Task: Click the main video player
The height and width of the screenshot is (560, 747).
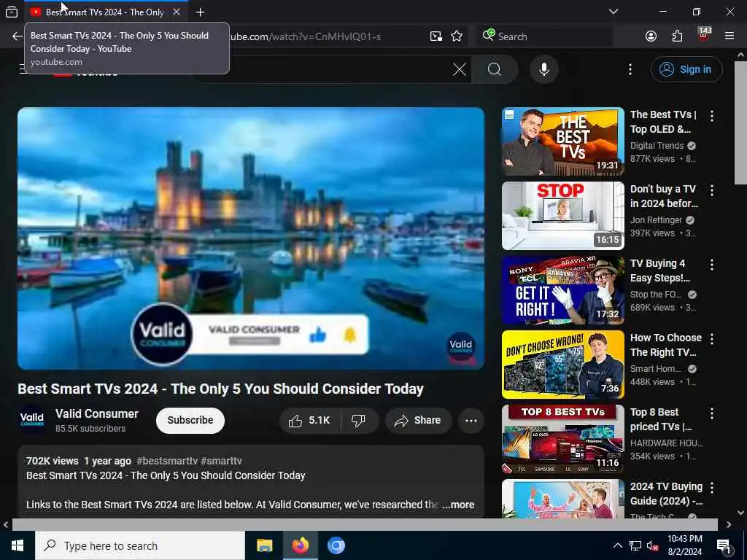Action: [x=251, y=238]
